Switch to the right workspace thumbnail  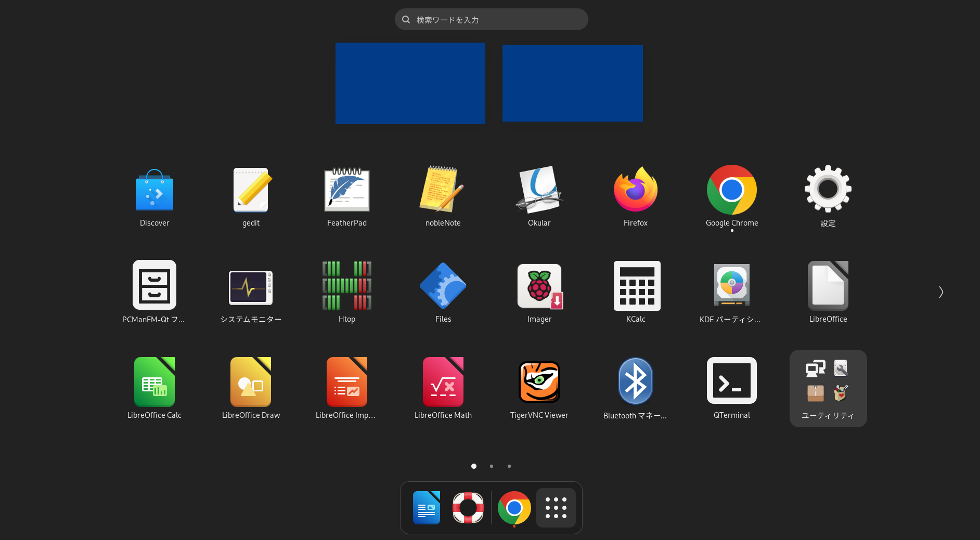[x=573, y=83]
